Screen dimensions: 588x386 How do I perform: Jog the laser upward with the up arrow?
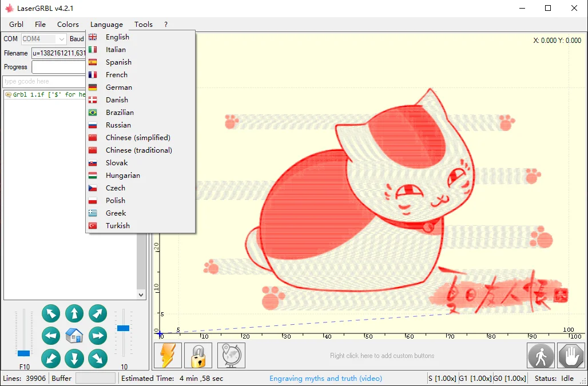pos(74,314)
